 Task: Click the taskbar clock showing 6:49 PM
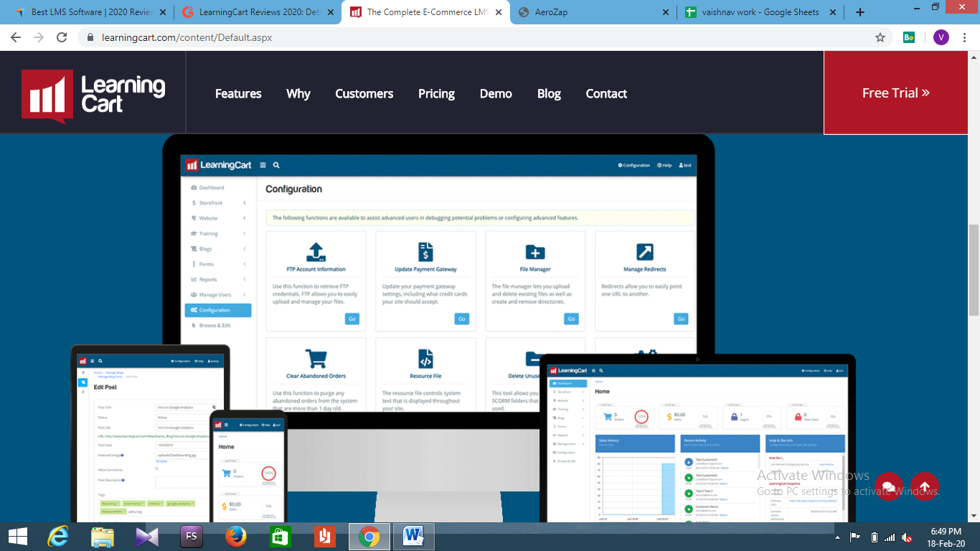pos(946,537)
